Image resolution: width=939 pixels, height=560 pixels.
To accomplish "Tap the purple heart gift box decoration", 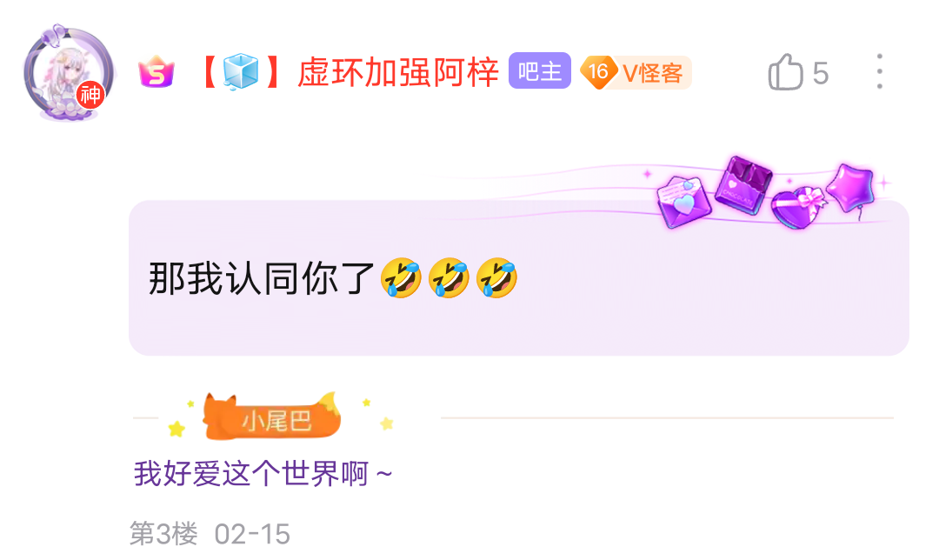I will click(797, 207).
